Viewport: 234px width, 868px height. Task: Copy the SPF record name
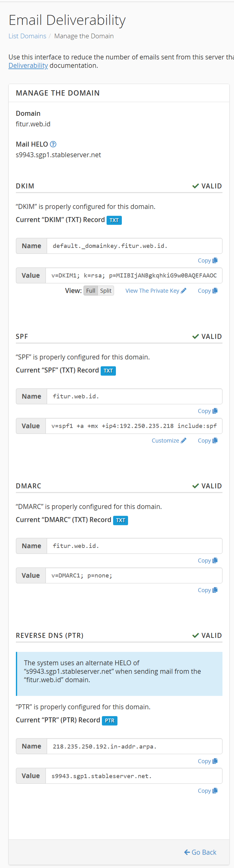coord(208,411)
